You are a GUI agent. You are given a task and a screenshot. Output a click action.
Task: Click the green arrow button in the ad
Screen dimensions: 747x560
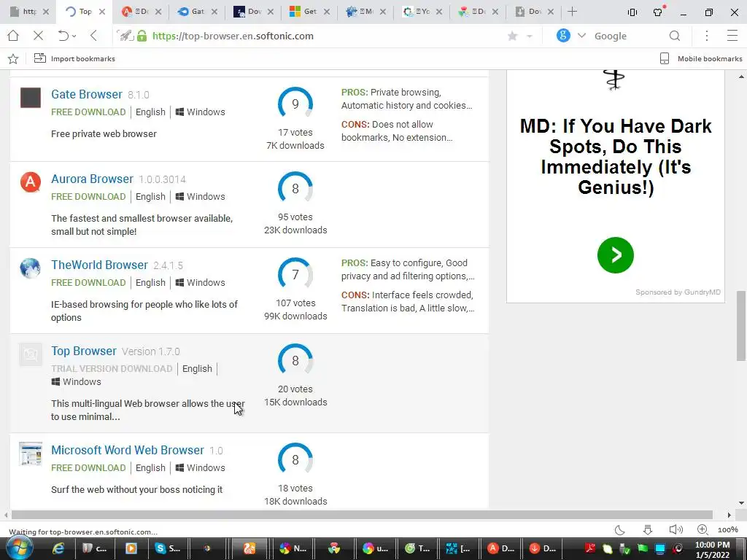click(x=616, y=255)
